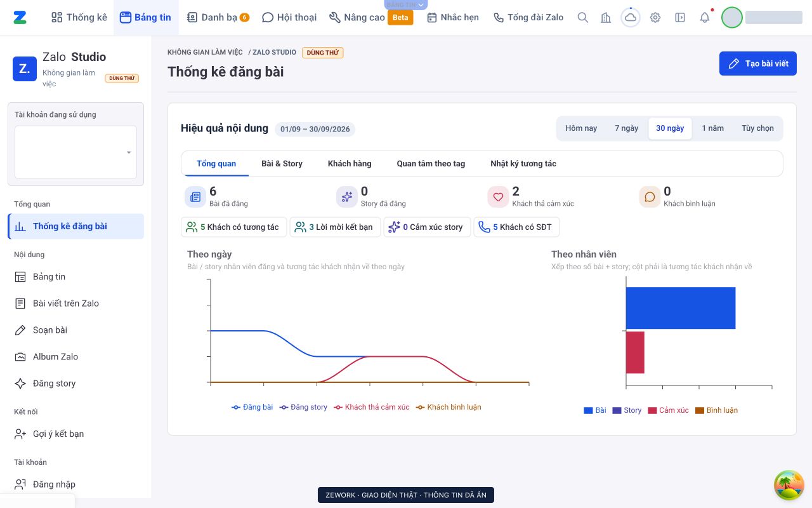
Task: Click blue Bài legend swatch
Action: (588, 410)
